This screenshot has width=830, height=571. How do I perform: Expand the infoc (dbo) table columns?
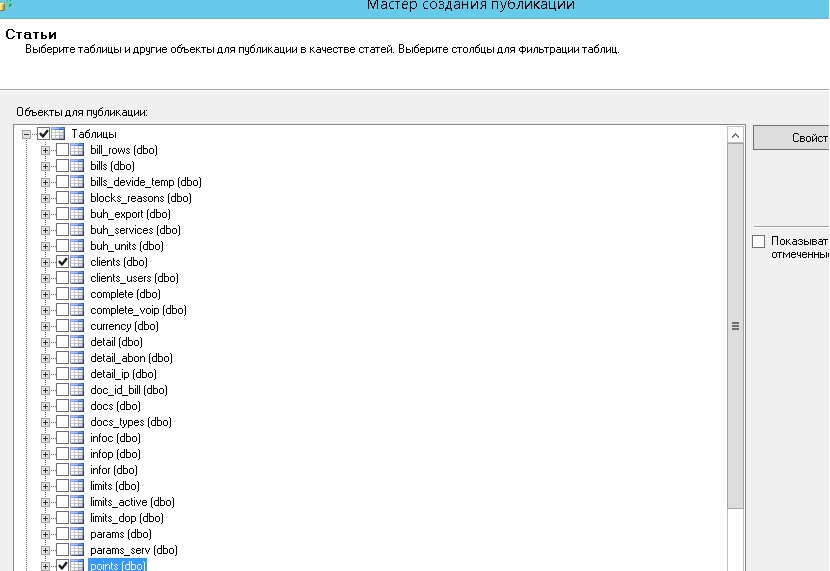click(x=45, y=438)
